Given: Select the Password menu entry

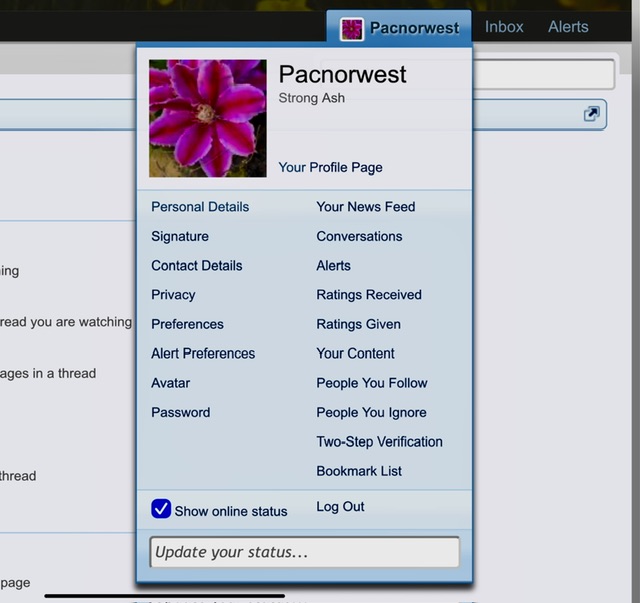Looking at the screenshot, I should click(181, 412).
